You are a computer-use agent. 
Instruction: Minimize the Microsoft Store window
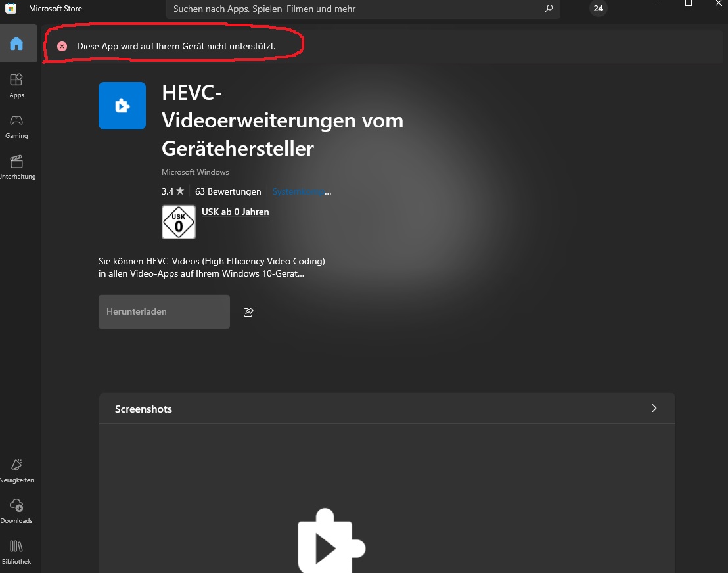pyautogui.click(x=658, y=4)
